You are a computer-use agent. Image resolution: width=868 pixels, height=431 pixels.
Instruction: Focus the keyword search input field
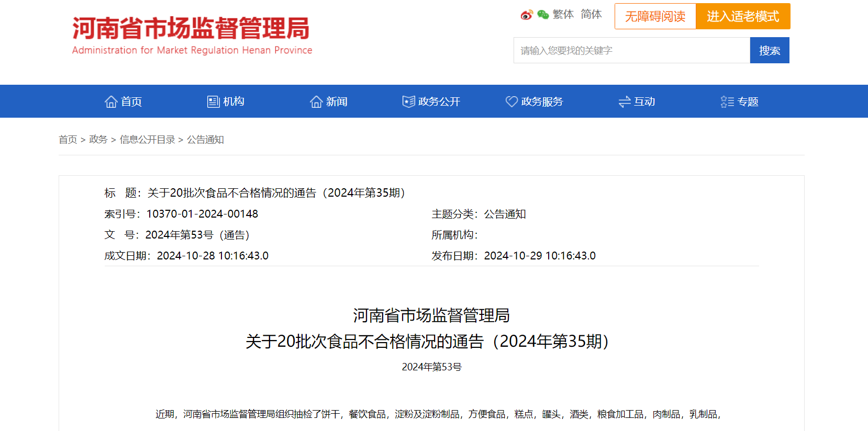(631, 50)
